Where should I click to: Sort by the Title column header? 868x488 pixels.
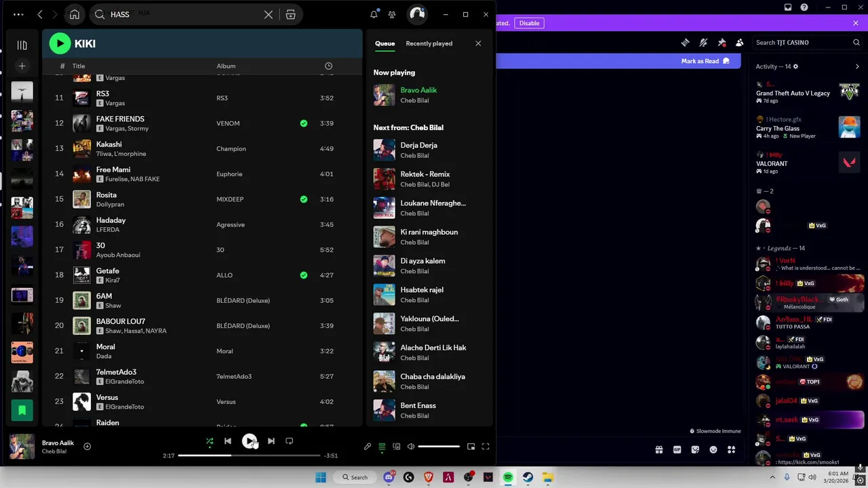click(79, 66)
